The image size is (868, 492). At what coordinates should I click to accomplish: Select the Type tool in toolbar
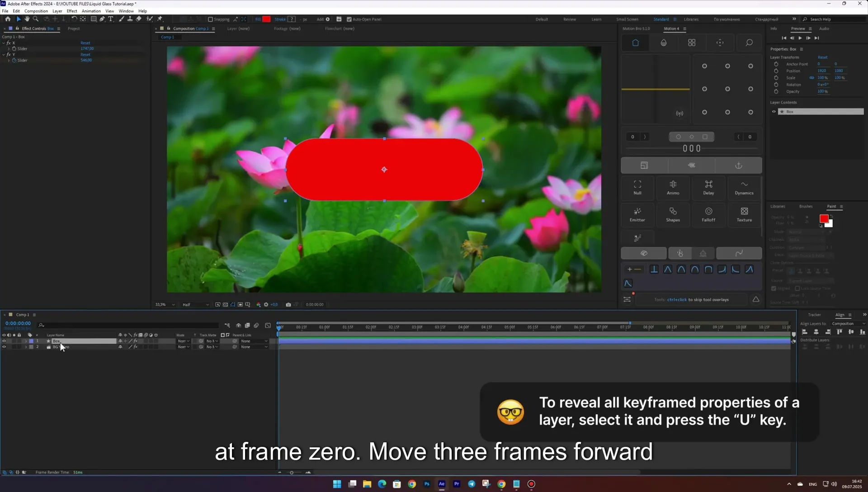(111, 19)
